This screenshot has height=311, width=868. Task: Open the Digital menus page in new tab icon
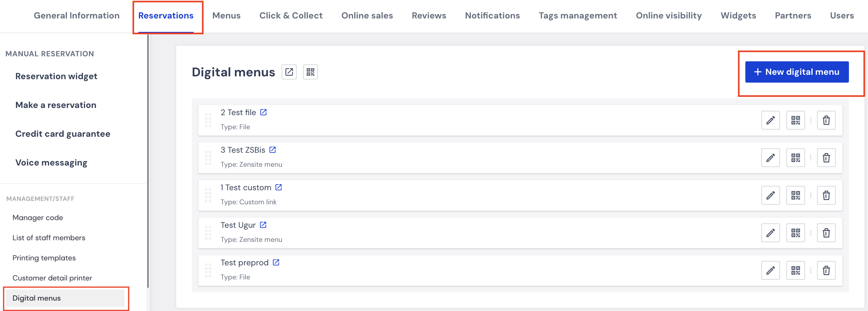point(289,72)
